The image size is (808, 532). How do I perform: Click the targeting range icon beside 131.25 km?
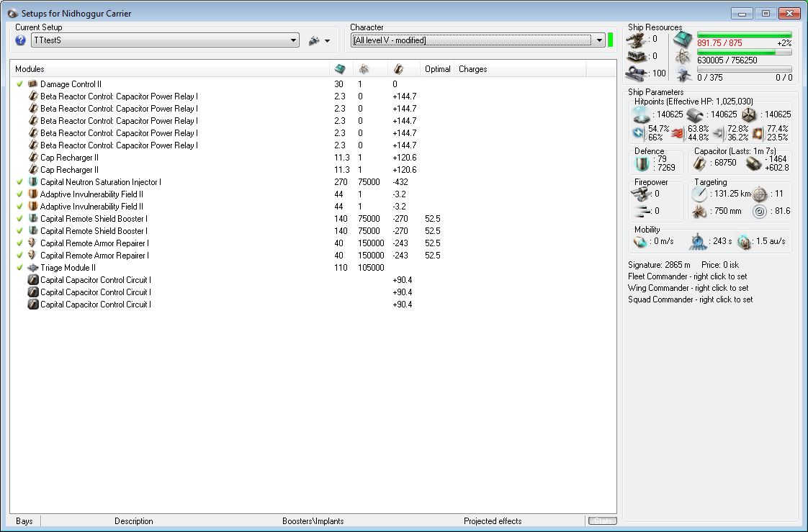coord(699,194)
